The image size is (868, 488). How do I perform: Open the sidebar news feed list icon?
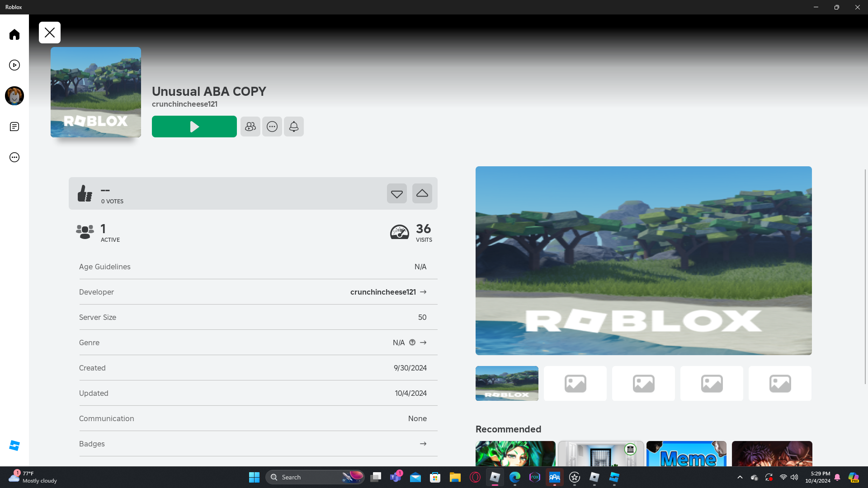(x=14, y=127)
